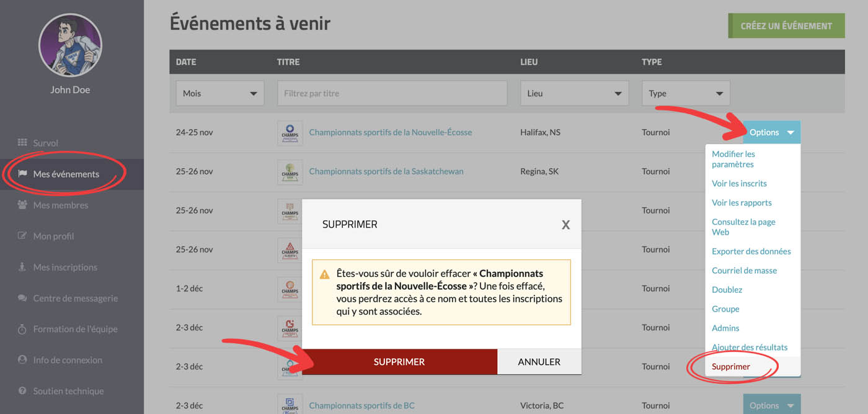Choose Exporter des données from Options menu
Viewport: 868px width, 414px height.
click(751, 251)
